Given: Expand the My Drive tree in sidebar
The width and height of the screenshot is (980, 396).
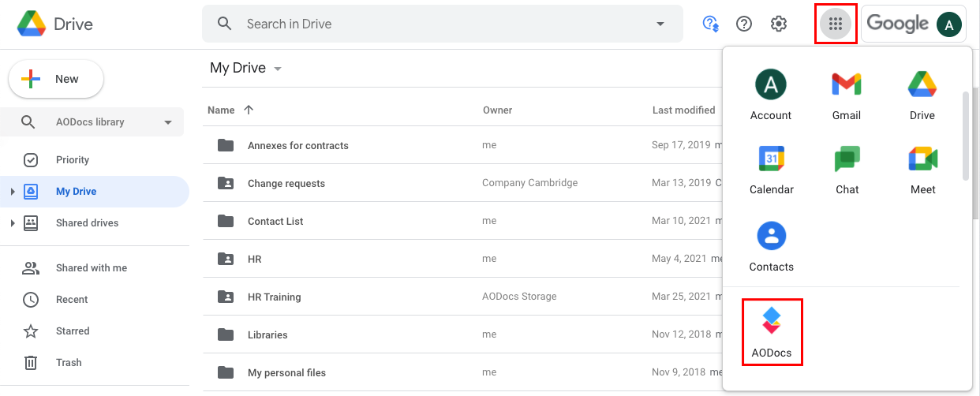Looking at the screenshot, I should [12, 192].
